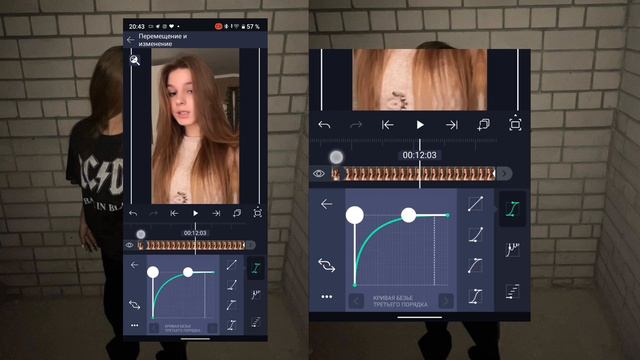Tap the swap arrows icon in enlarged easing panel

327,265
